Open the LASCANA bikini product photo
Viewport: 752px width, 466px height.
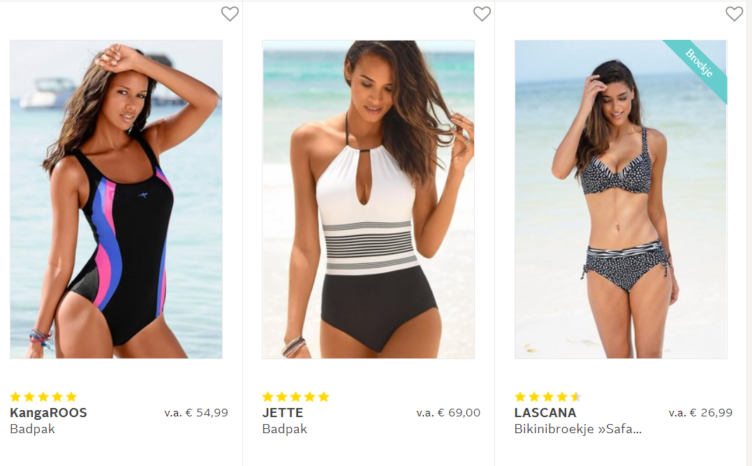[620, 199]
